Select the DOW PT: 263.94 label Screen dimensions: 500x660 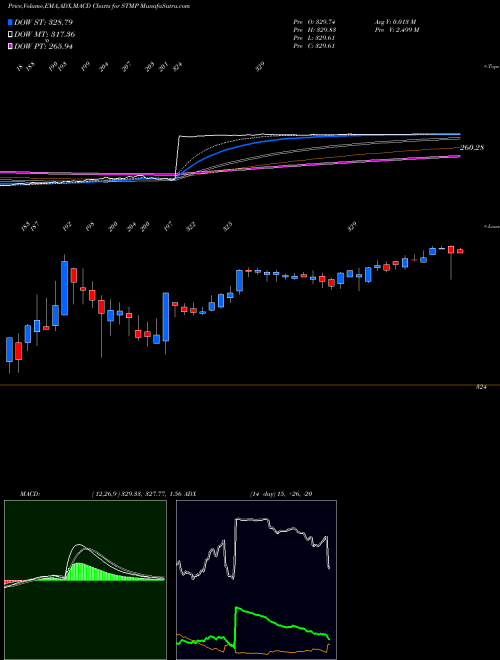[x=43, y=46]
